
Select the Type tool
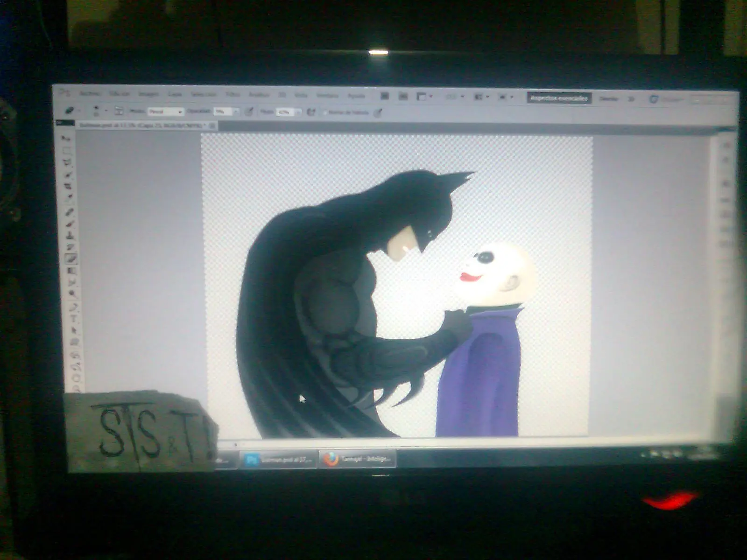coord(74,319)
